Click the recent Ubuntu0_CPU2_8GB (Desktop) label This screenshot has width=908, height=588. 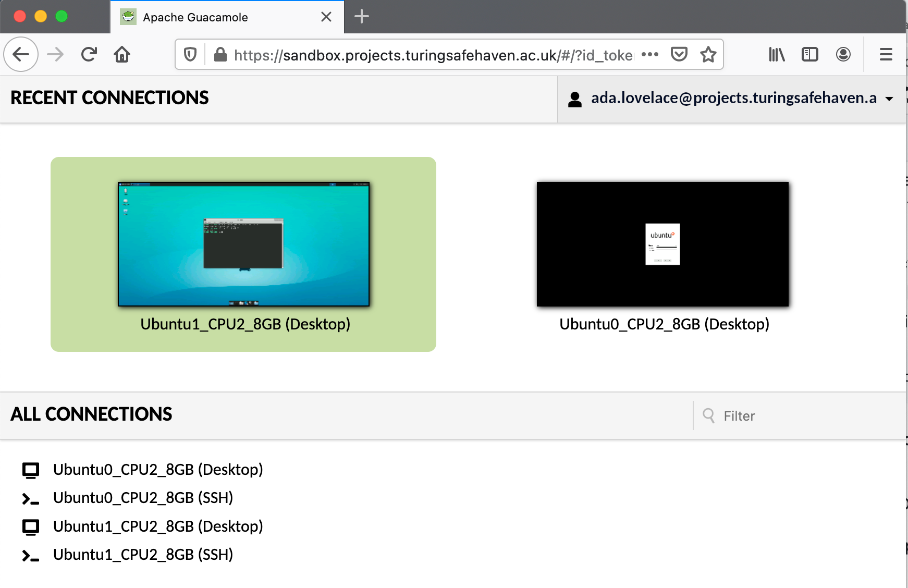tap(664, 324)
